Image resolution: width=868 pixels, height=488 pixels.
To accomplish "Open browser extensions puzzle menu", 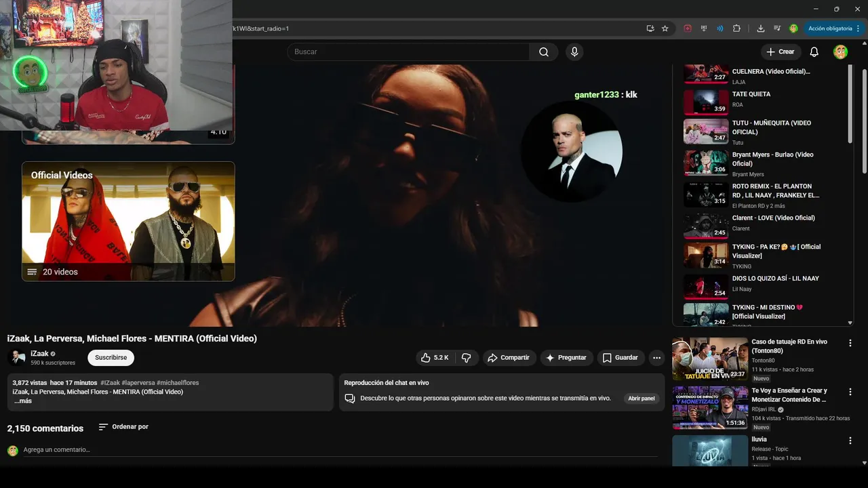I will [736, 28].
